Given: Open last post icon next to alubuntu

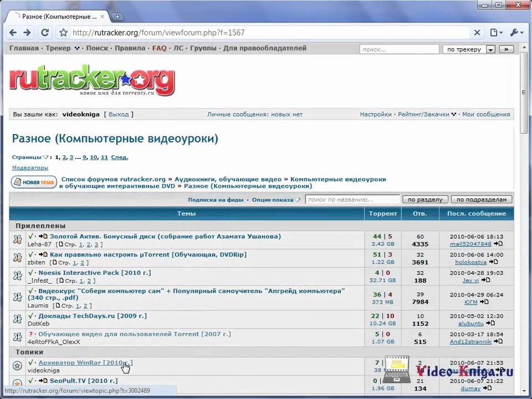Looking at the screenshot, I should 490,323.
